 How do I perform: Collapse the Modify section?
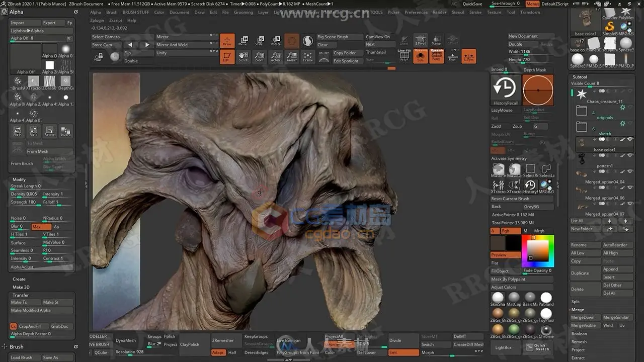point(19,179)
